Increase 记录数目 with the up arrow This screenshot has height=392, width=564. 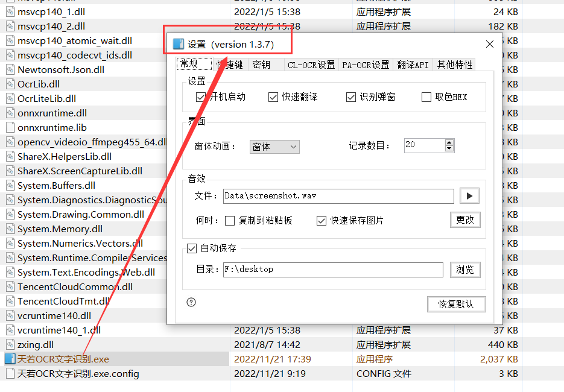(449, 142)
